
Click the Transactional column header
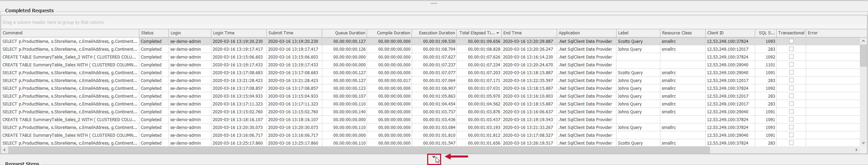coord(791,33)
